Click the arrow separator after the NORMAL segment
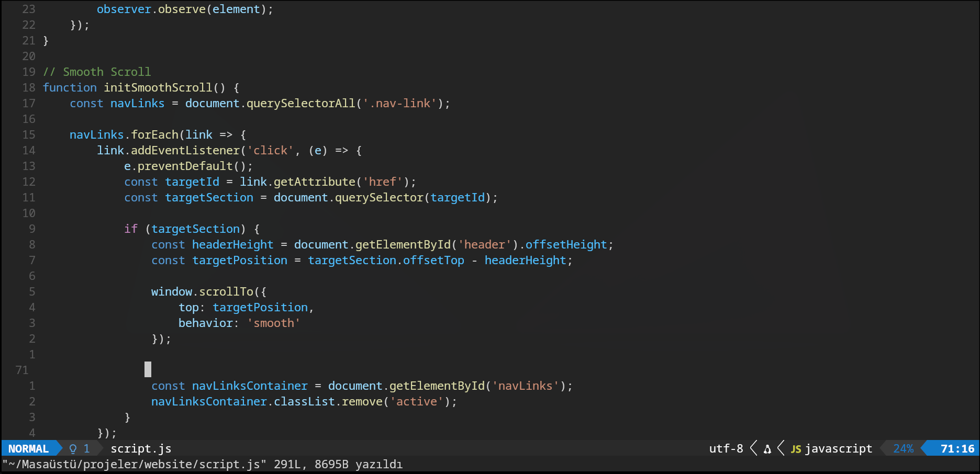This screenshot has width=980, height=474. point(59,448)
